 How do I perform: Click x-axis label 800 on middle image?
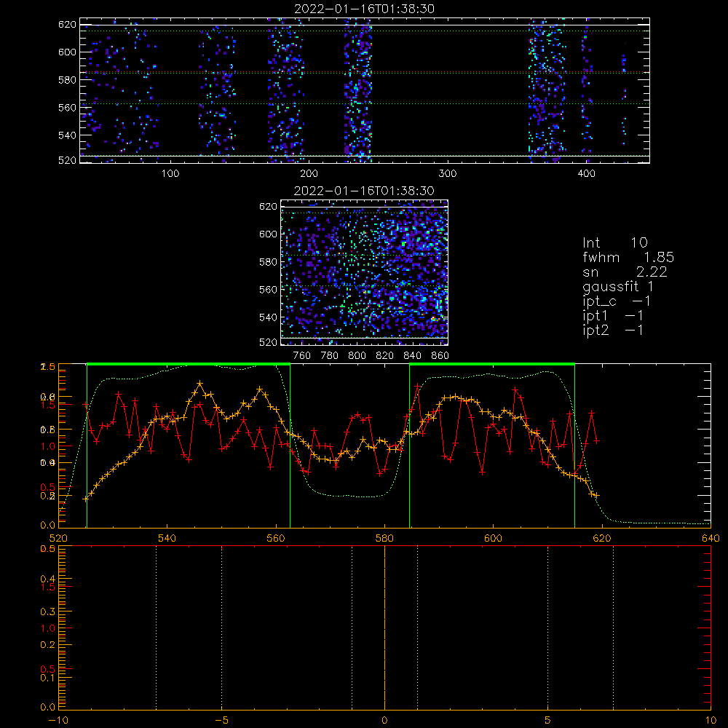pyautogui.click(x=357, y=356)
